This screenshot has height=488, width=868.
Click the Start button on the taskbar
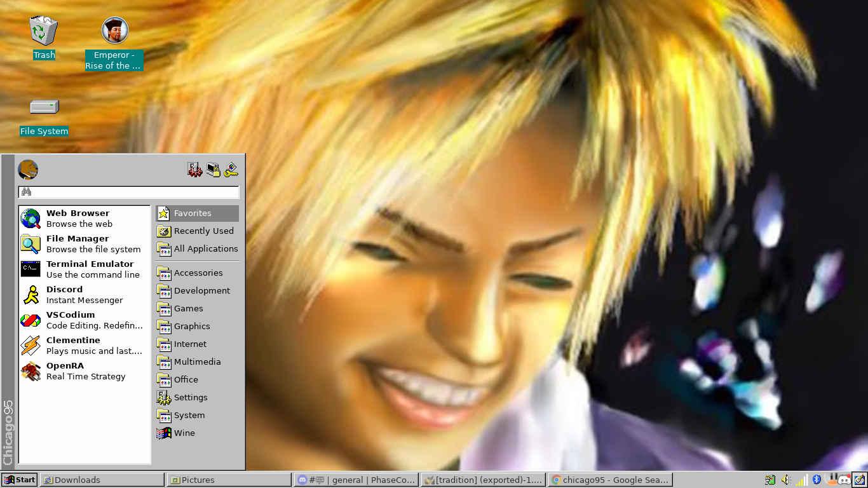(19, 480)
